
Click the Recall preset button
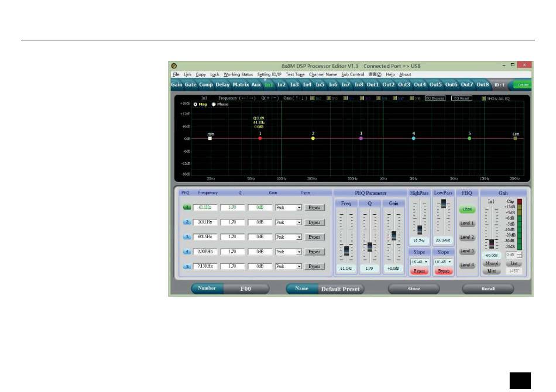(x=488, y=289)
